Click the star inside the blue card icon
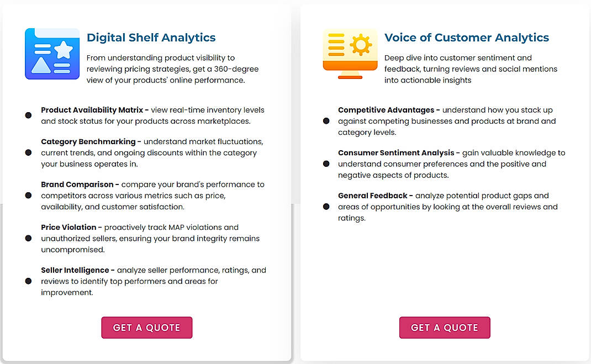This screenshot has width=591, height=364. coord(64,50)
